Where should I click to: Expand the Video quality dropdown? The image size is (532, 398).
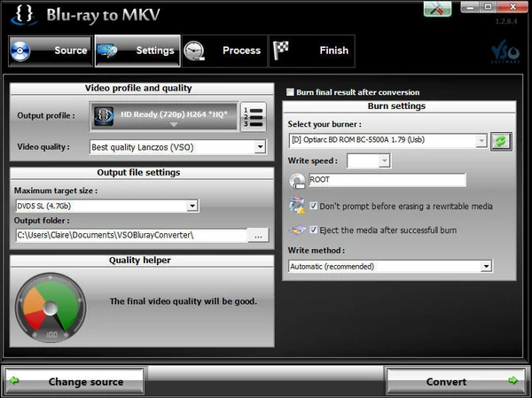tap(260, 147)
